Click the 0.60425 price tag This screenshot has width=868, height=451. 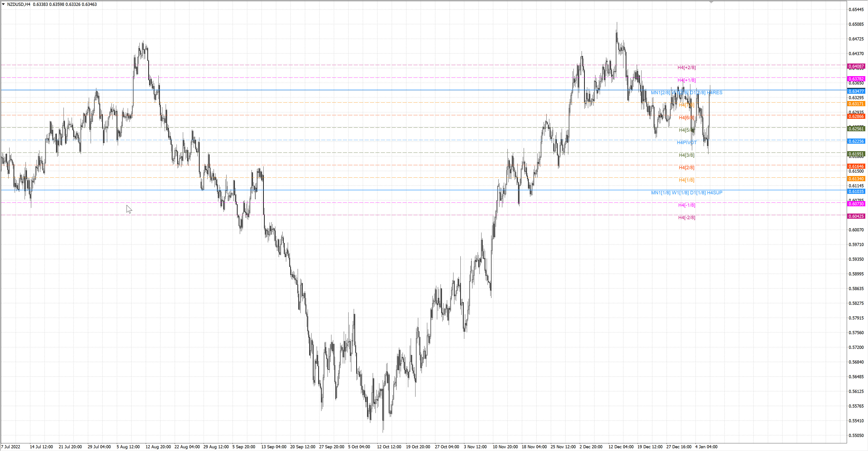click(x=856, y=216)
